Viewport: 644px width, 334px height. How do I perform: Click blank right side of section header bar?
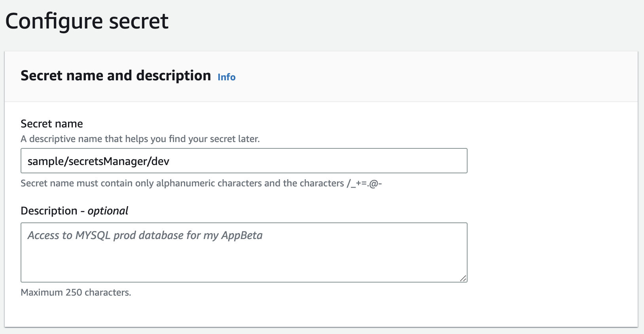[x=435, y=76]
